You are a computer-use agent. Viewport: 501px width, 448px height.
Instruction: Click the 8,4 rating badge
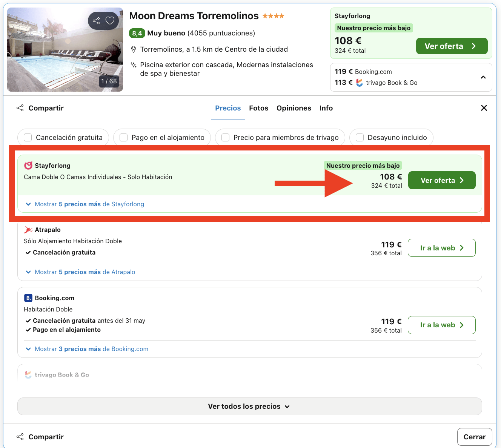137,33
